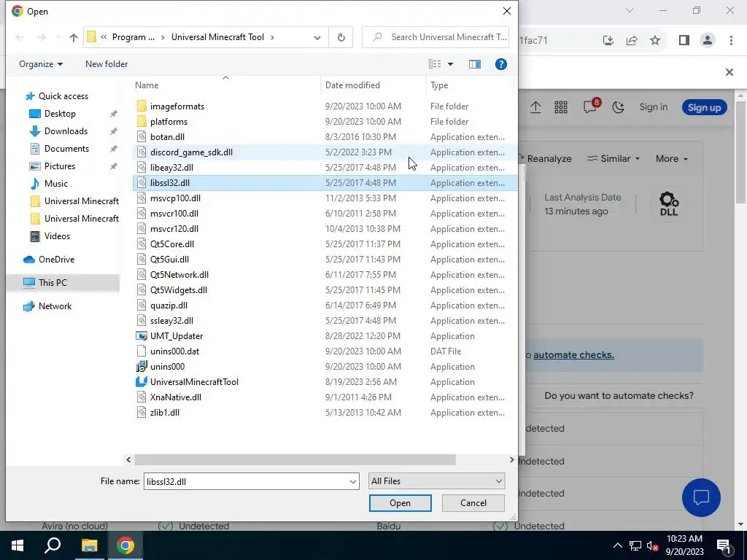
Task: Open File Explorer from taskbar
Action: (88, 545)
